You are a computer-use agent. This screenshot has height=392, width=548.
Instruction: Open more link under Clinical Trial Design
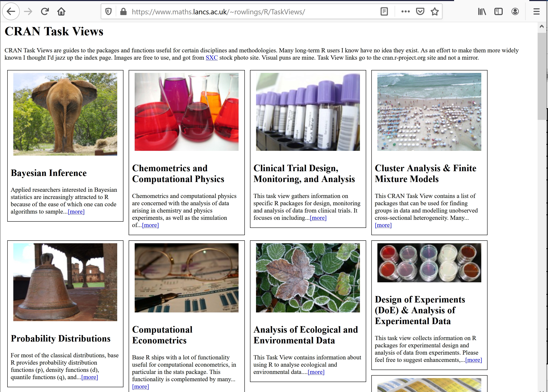[318, 218]
